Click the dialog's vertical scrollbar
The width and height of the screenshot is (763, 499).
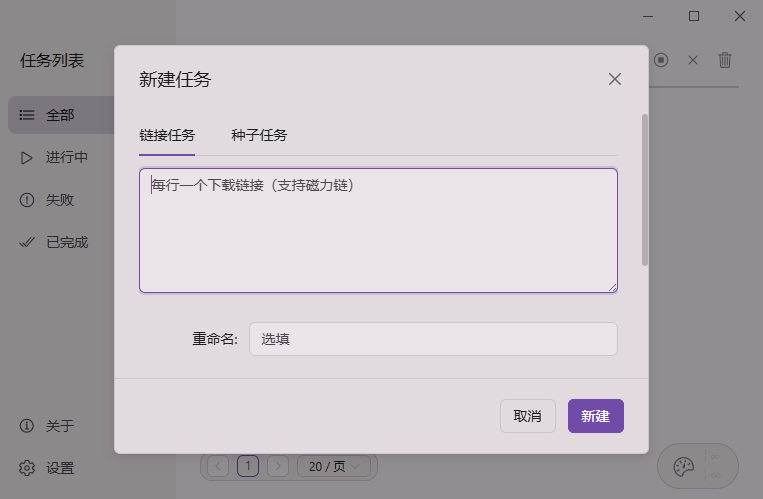pyautogui.click(x=645, y=190)
